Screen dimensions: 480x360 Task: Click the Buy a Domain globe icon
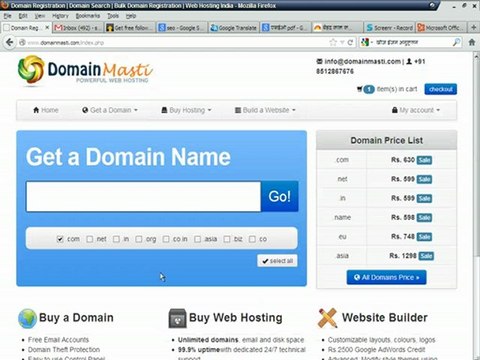pos(27,318)
